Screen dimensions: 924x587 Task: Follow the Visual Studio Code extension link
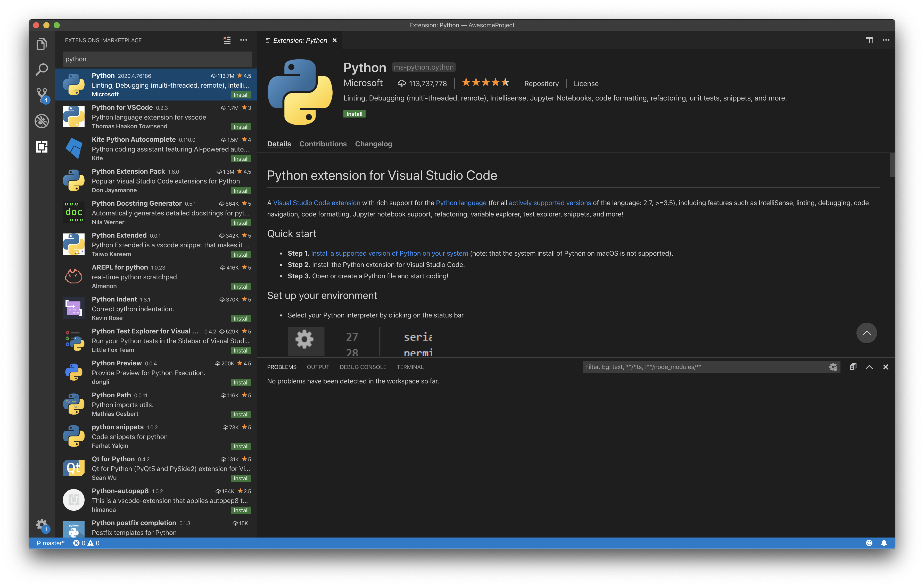click(317, 203)
